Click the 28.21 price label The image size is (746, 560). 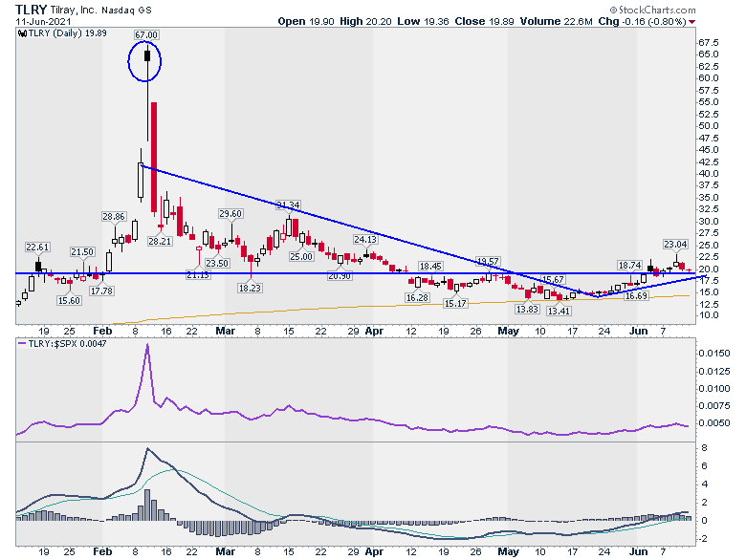coord(160,242)
